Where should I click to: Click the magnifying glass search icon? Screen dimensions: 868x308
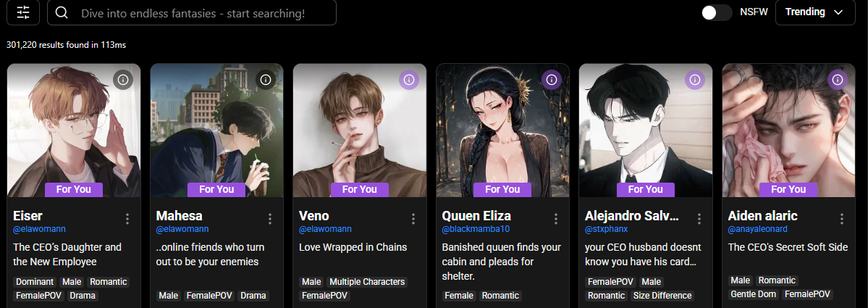(x=62, y=13)
